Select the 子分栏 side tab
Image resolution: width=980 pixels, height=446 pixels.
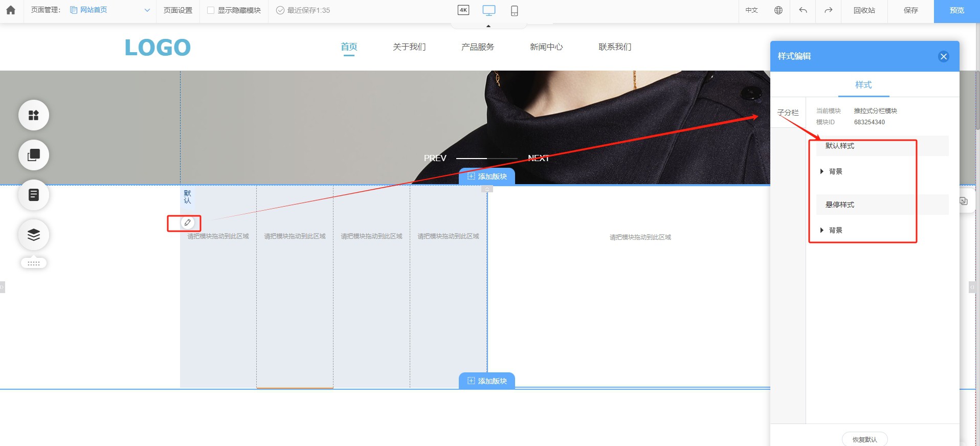pos(788,113)
